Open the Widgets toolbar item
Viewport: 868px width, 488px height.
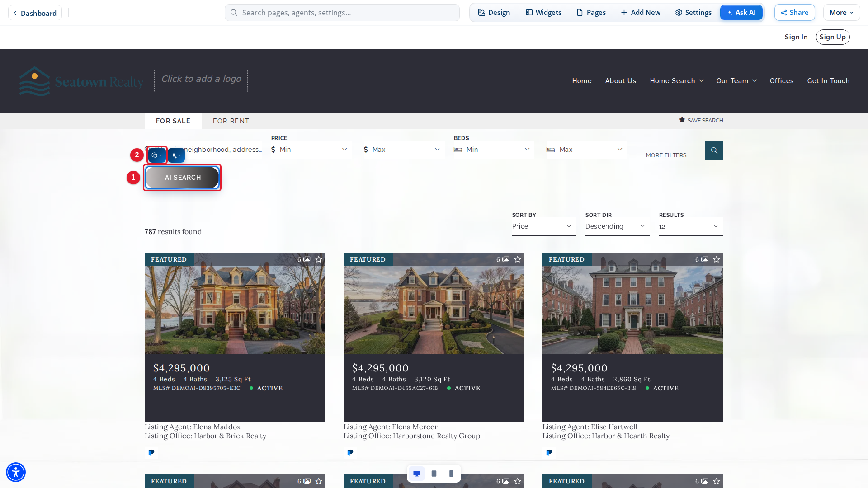543,13
